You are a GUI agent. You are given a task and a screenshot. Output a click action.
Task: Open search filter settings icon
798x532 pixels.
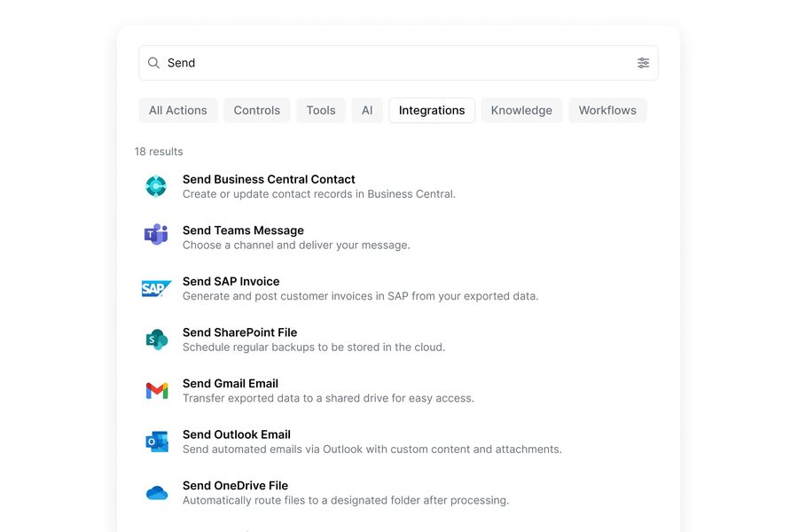click(x=644, y=63)
